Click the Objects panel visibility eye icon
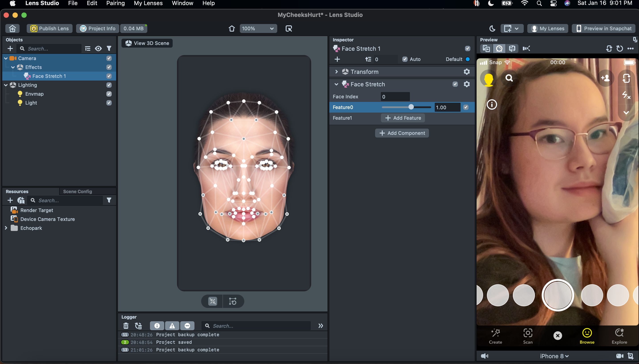 (x=98, y=49)
